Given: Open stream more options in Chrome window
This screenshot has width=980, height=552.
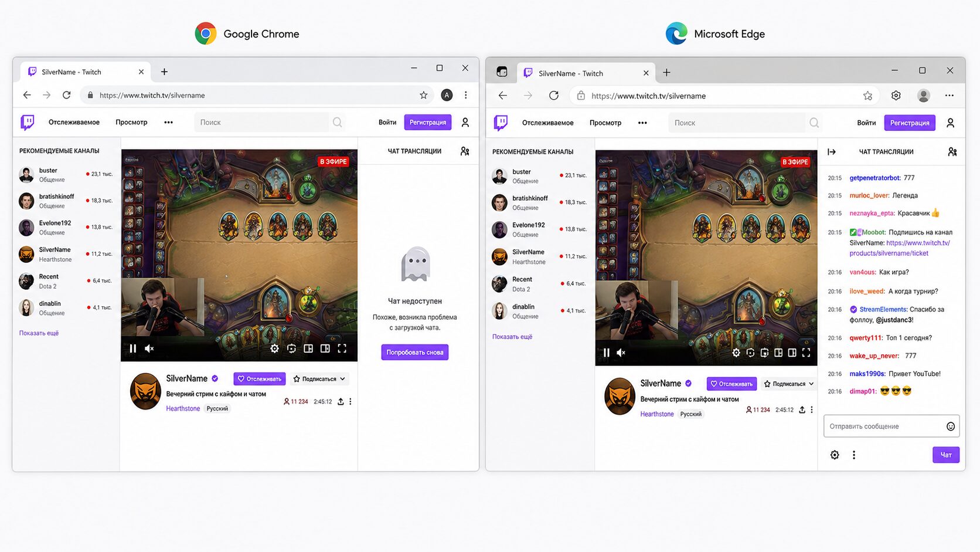Looking at the screenshot, I should [351, 402].
